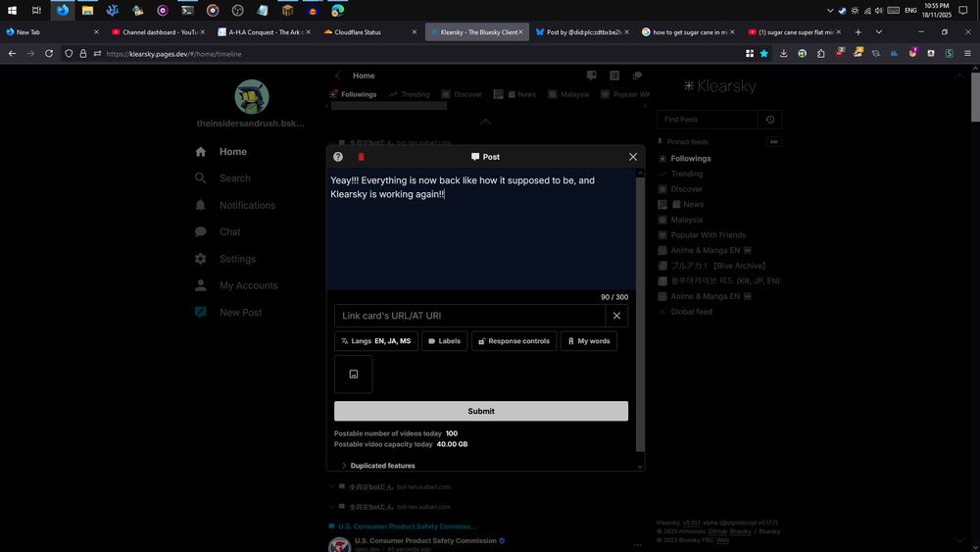Clear the link card URL field

coord(616,316)
